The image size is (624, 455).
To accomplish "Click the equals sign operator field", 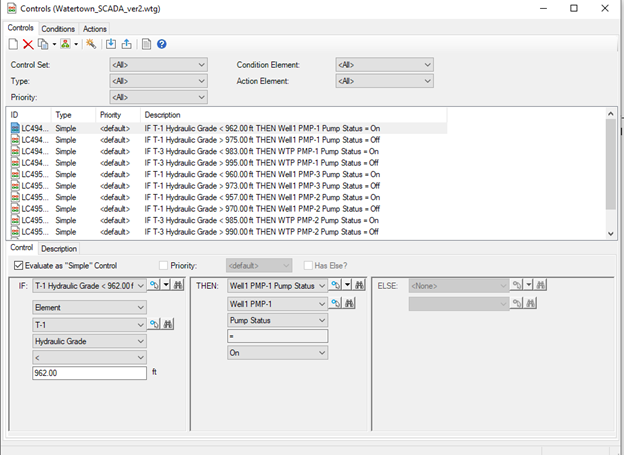I will tap(277, 336).
